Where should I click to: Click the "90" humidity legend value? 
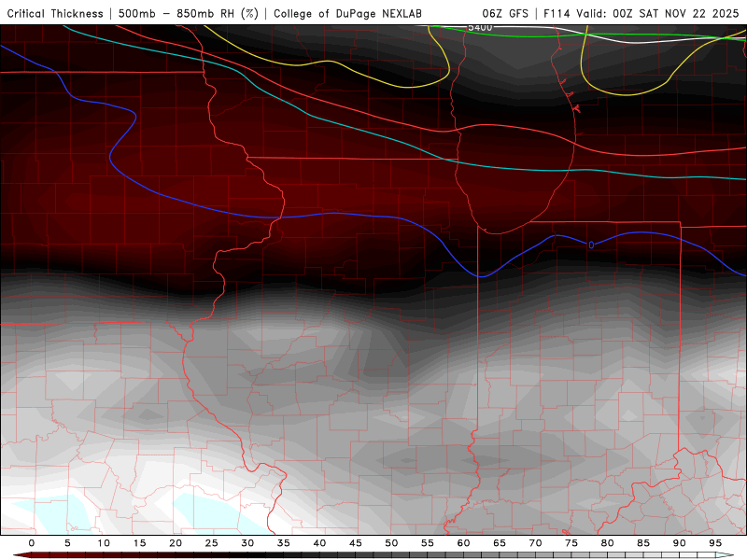pos(680,543)
